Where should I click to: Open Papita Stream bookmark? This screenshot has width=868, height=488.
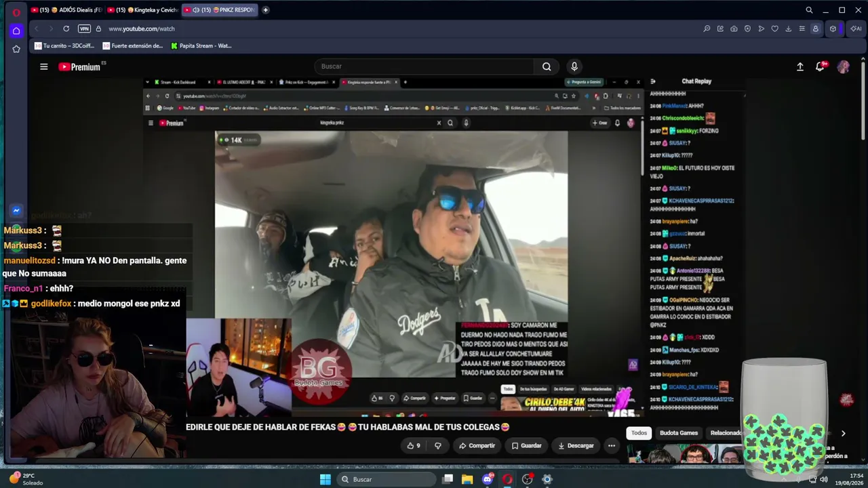pyautogui.click(x=201, y=46)
